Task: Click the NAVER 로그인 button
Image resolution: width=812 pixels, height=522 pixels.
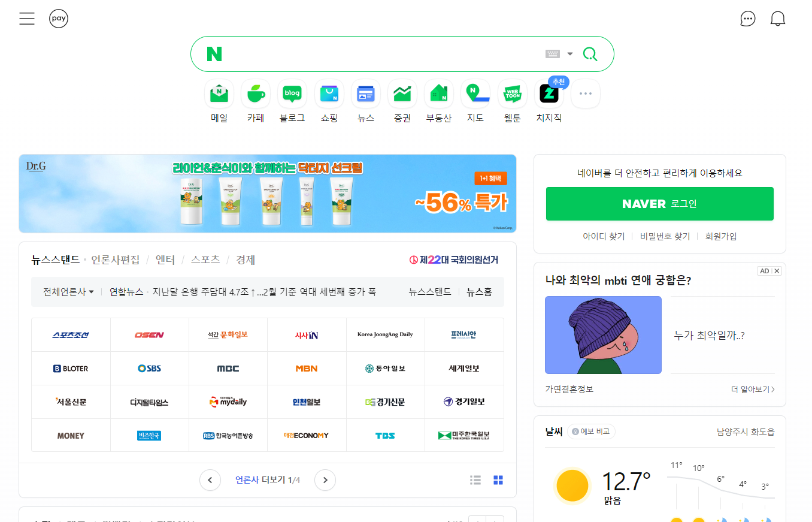Action: coord(660,204)
